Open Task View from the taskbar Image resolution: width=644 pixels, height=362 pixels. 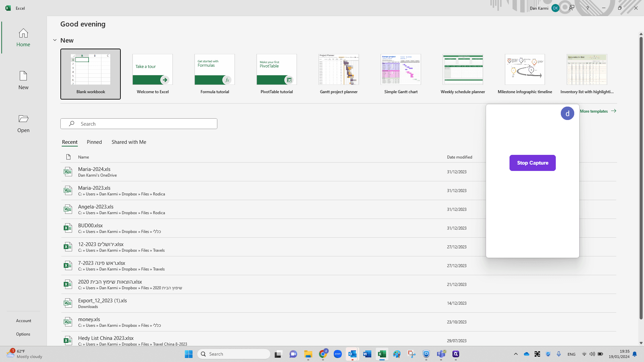tap(278, 354)
